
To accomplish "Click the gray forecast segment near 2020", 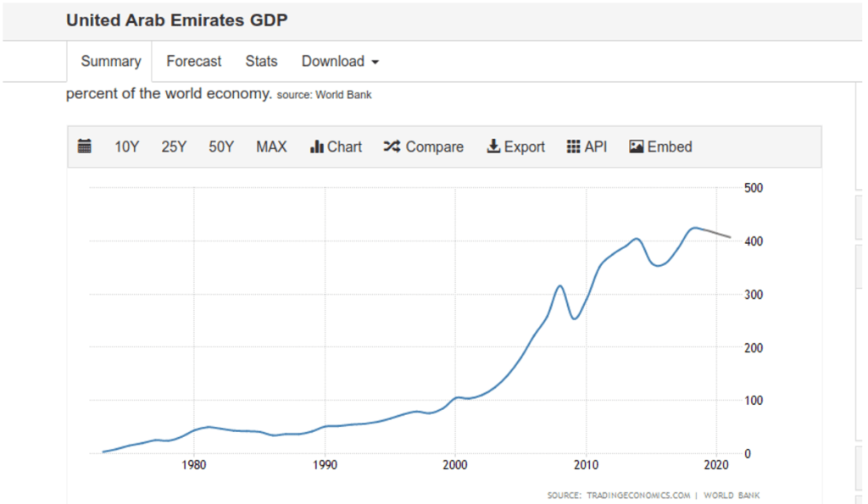I will pyautogui.click(x=716, y=233).
